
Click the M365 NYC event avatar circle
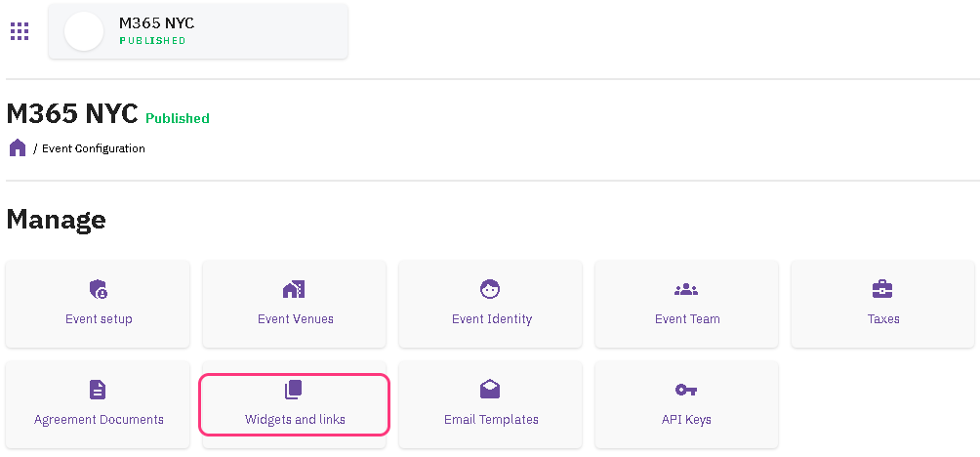click(84, 31)
